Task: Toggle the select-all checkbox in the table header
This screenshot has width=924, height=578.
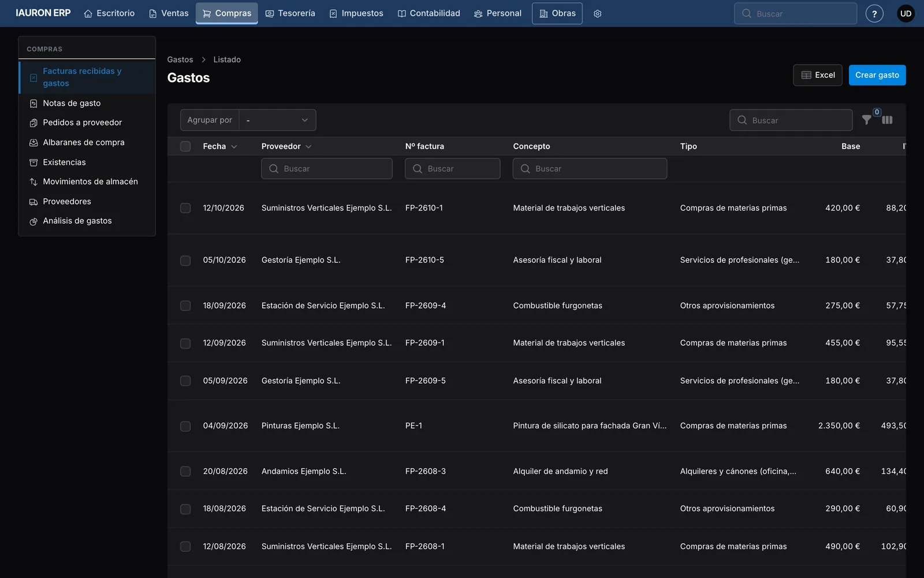Action: [x=185, y=146]
